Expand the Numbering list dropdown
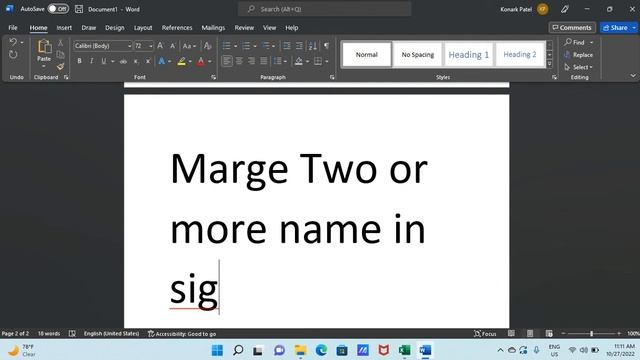 point(255,46)
